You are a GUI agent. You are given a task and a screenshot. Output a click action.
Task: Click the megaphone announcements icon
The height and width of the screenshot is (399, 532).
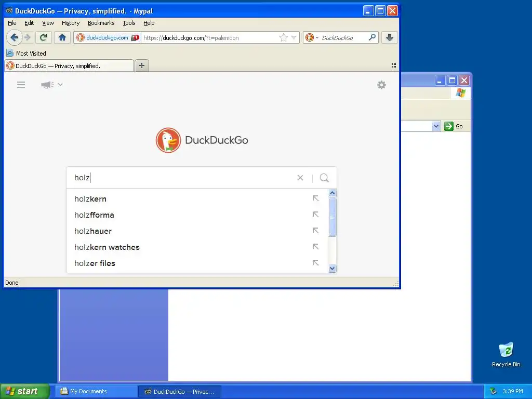(47, 85)
